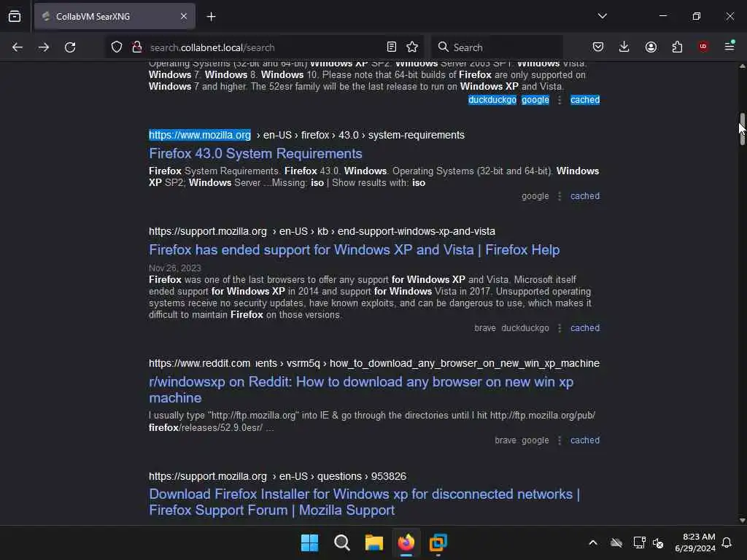This screenshot has height=560, width=747.
Task: Open highlighted google engine link
Action: click(x=535, y=99)
